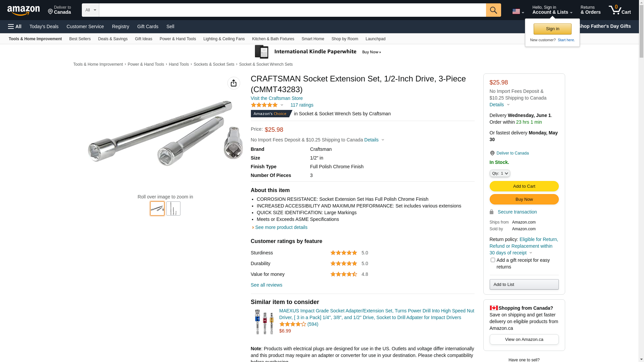Open the star rating popover

[x=267, y=105]
